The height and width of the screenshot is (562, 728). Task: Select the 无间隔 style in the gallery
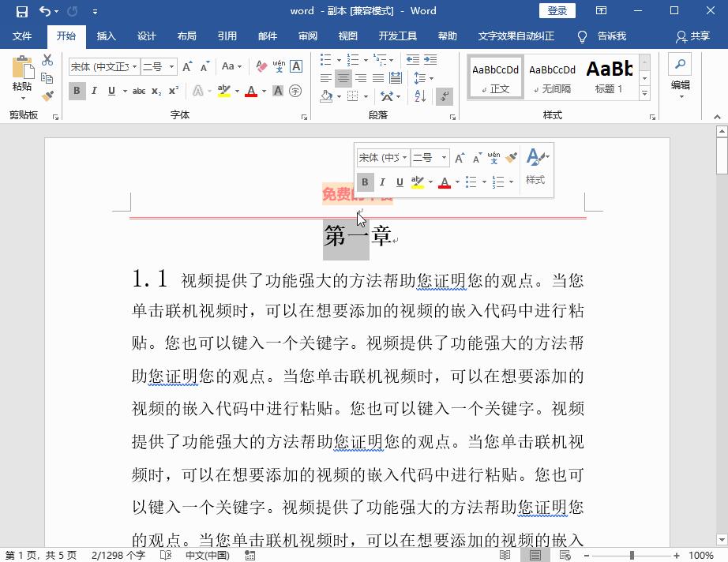[x=552, y=77]
